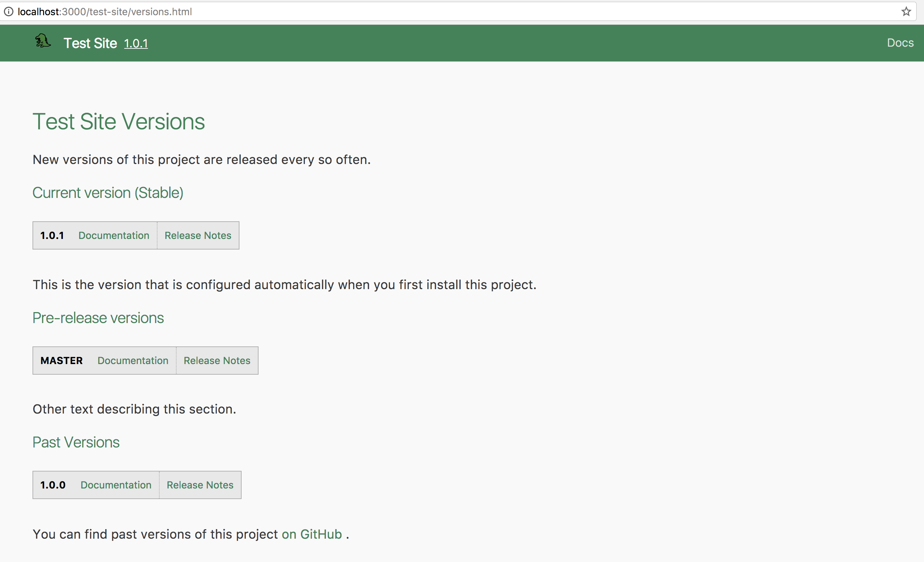Open Documentation for past version 1.0.0

pos(115,485)
